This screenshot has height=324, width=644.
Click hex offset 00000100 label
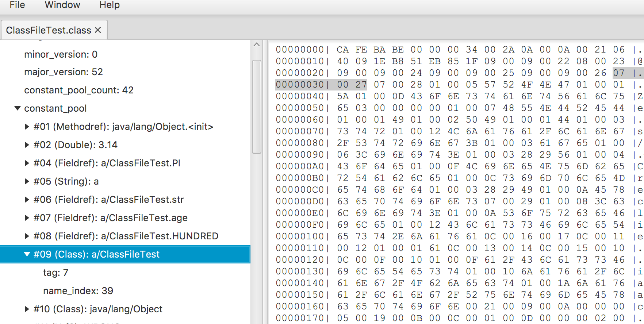pos(300,236)
